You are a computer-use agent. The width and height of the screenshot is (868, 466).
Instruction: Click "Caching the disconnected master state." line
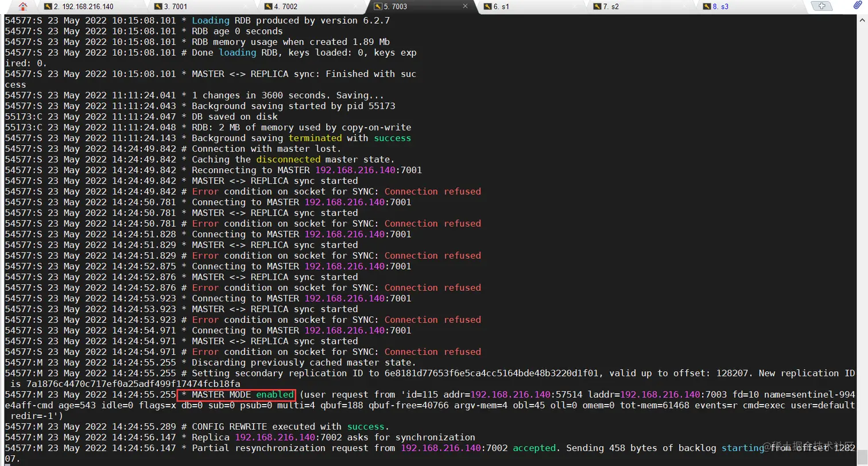293,160
